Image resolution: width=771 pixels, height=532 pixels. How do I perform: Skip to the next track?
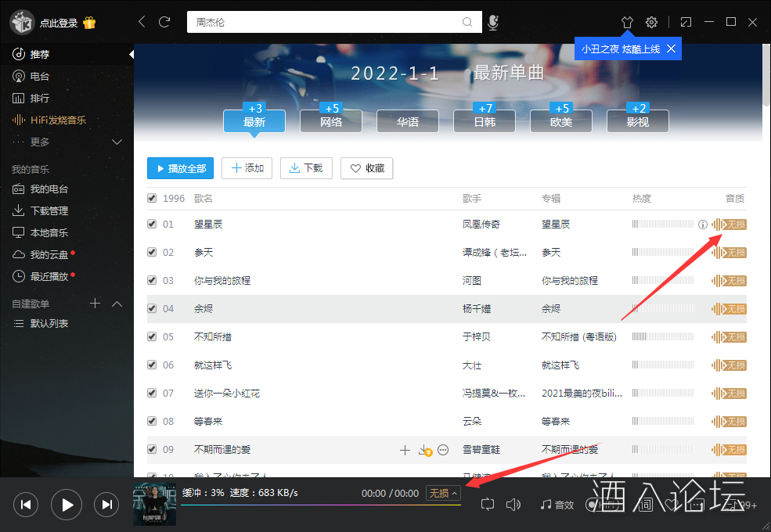106,505
